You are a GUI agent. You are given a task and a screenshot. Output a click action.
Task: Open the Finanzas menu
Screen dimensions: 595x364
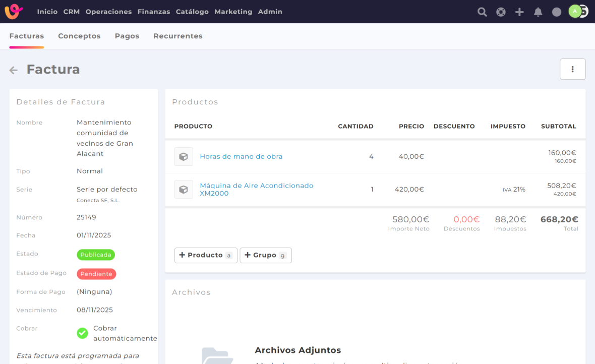pos(153,12)
